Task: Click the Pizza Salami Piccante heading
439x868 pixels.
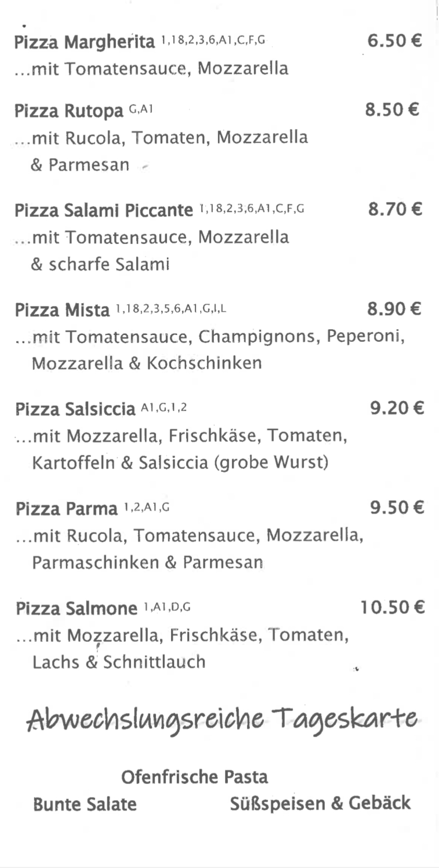Action: tap(103, 210)
